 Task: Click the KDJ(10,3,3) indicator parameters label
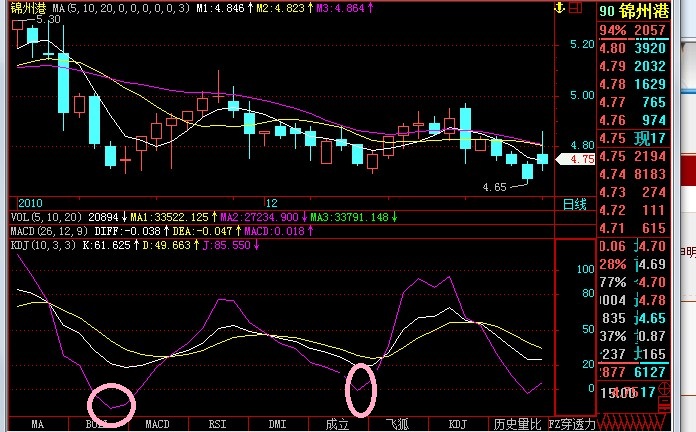click(37, 244)
